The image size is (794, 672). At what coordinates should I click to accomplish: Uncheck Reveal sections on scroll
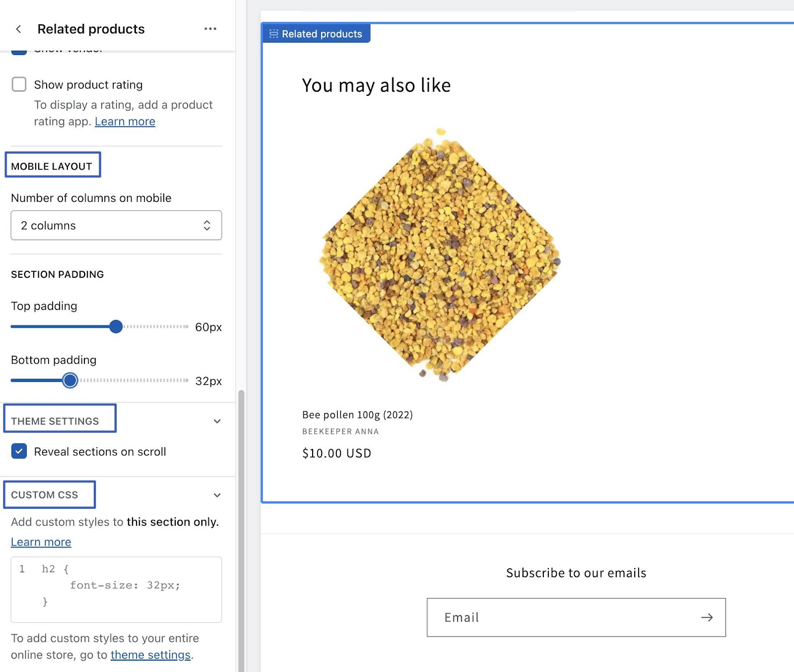pyautogui.click(x=19, y=451)
